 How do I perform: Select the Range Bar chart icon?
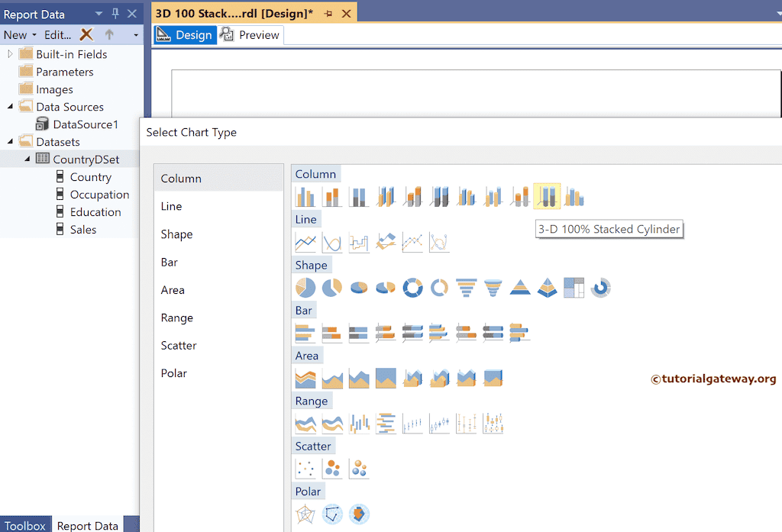click(x=386, y=424)
